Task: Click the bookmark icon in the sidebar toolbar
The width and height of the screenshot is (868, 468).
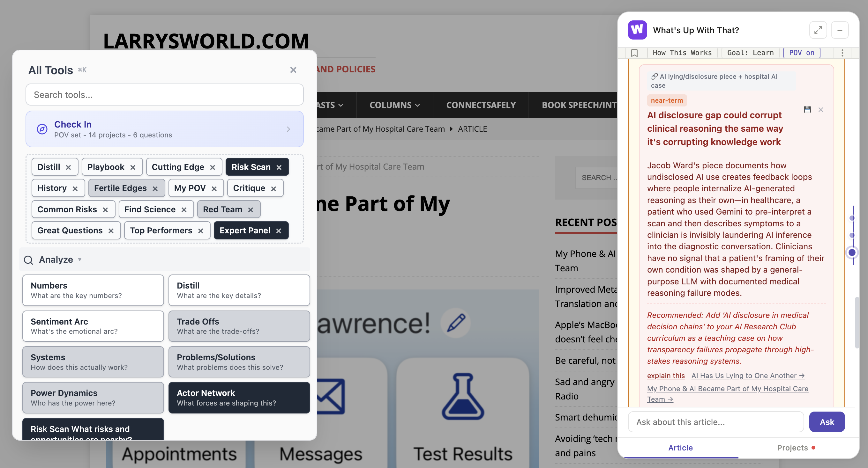Action: pyautogui.click(x=634, y=53)
